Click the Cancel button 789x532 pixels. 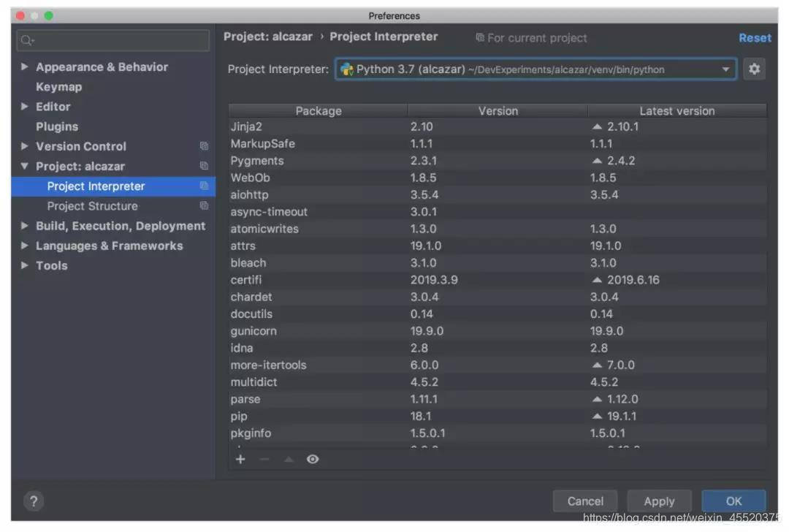[x=585, y=501]
